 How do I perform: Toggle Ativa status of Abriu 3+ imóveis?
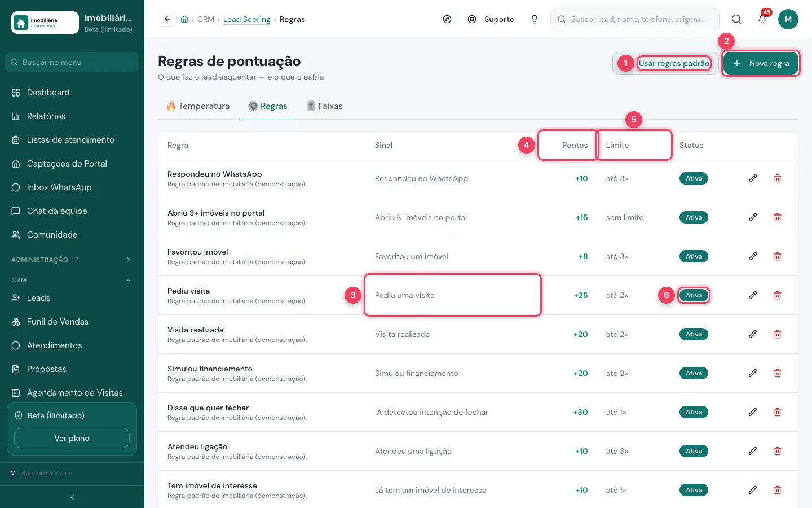pyautogui.click(x=694, y=217)
